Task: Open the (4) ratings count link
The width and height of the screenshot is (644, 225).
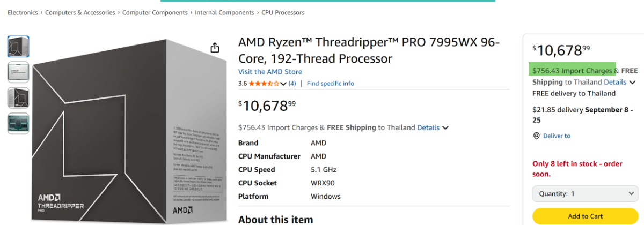Action: click(292, 84)
